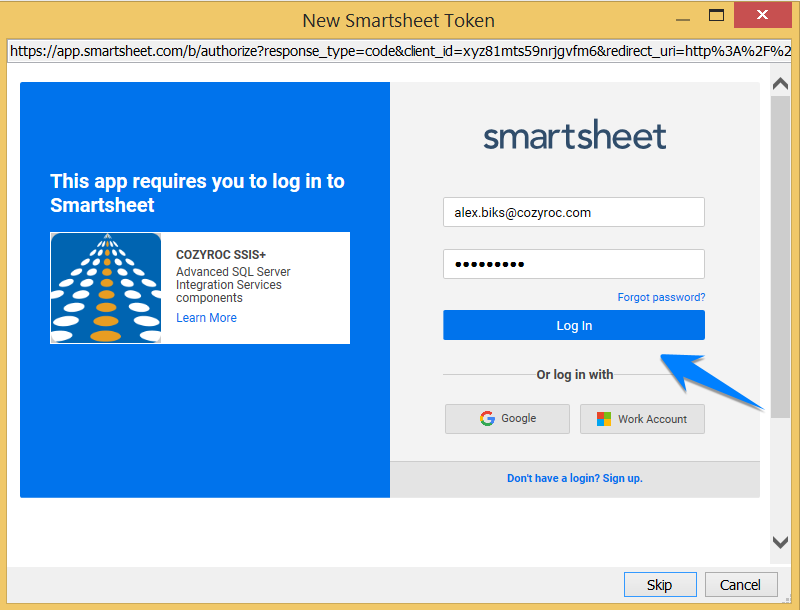Click the 'New Smartsheet Token' title bar text
This screenshot has width=800, height=610.
[398, 20]
